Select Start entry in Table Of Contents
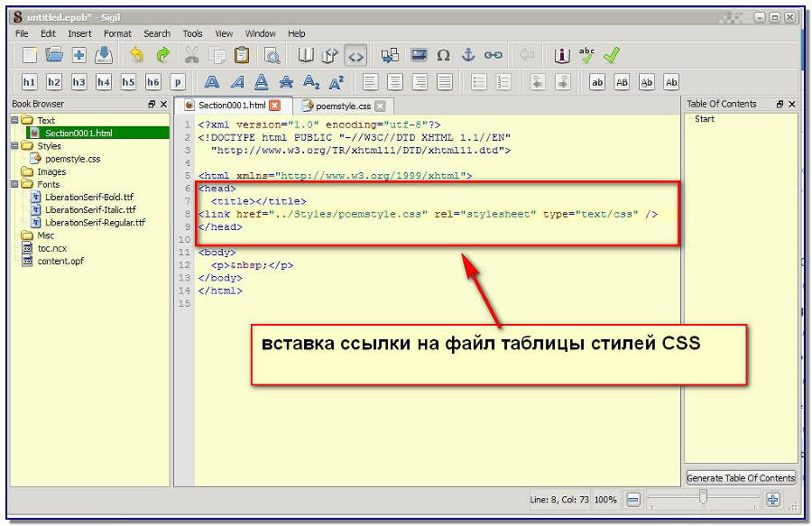 (x=705, y=119)
